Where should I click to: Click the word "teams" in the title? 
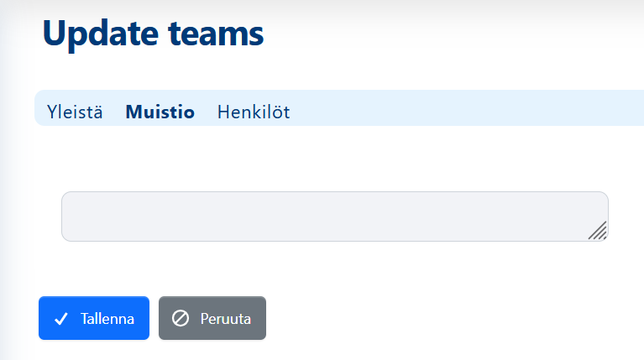pyautogui.click(x=216, y=34)
